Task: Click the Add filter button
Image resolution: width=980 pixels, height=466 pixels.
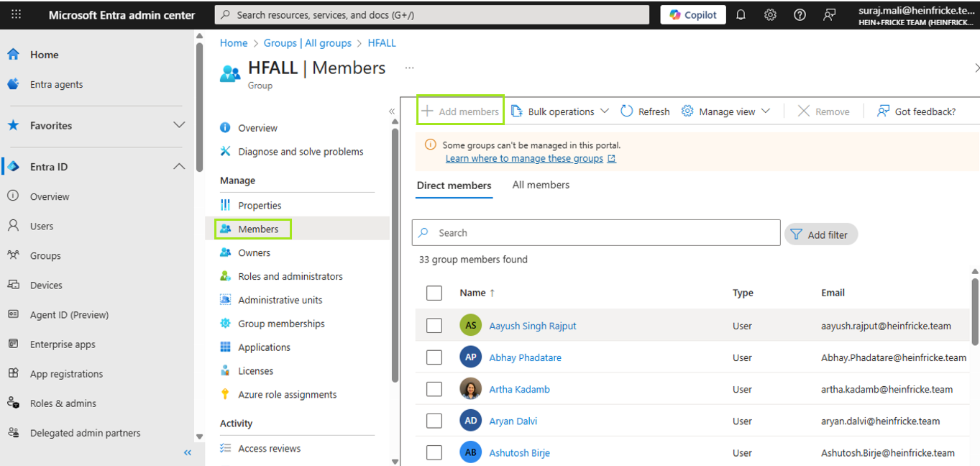Action: click(820, 234)
